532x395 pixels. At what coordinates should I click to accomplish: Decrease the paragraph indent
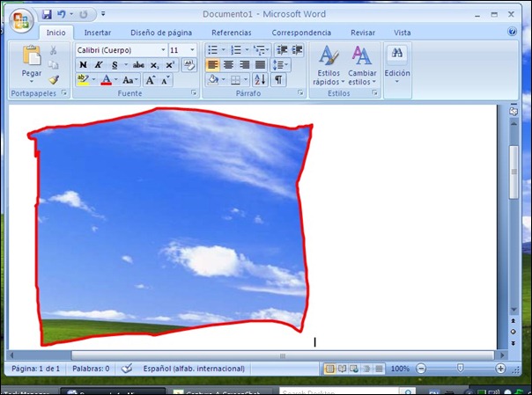[x=282, y=50]
